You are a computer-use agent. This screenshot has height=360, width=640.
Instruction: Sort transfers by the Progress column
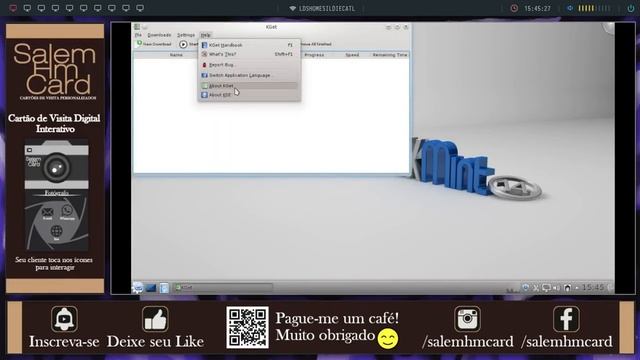click(314, 55)
